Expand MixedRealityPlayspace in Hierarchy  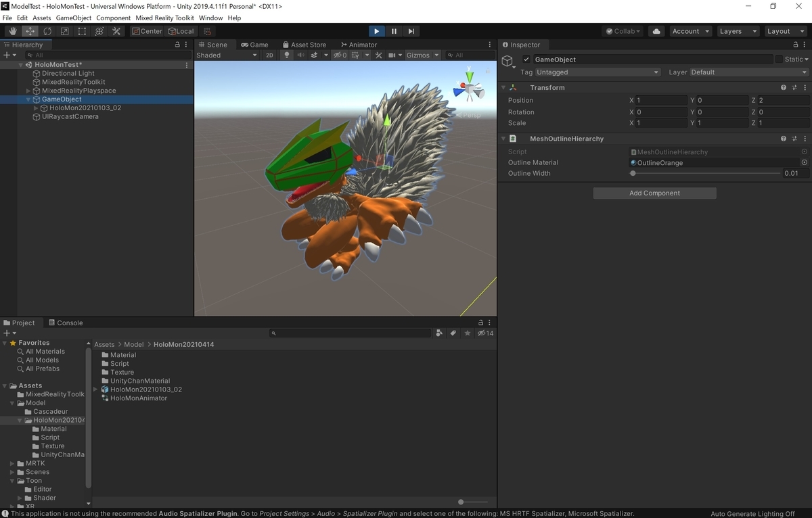click(28, 91)
